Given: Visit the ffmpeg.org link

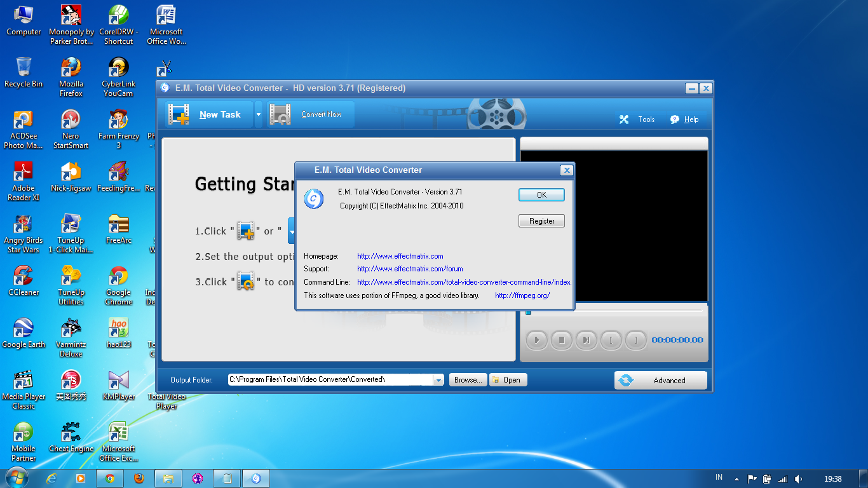Looking at the screenshot, I should (522, 295).
